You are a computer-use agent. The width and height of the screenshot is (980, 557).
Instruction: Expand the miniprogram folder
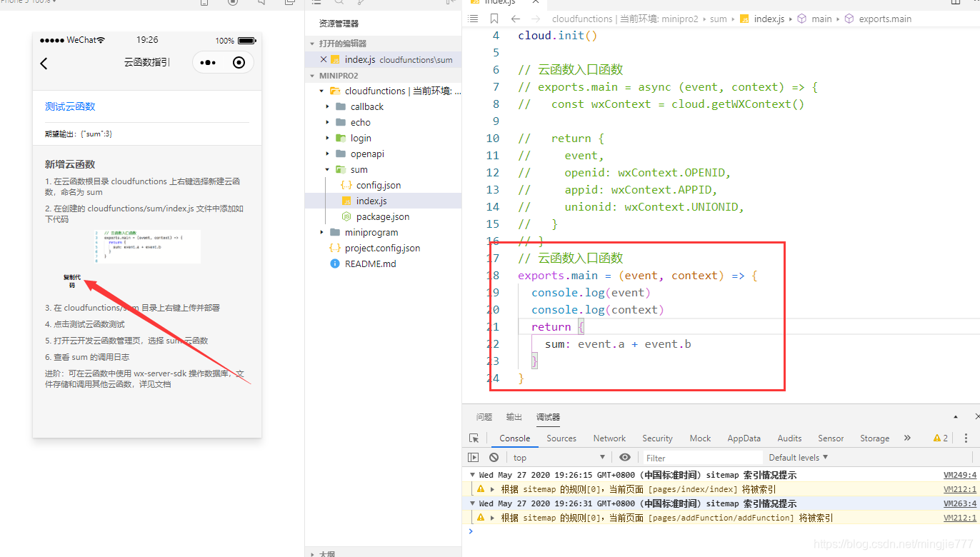321,232
